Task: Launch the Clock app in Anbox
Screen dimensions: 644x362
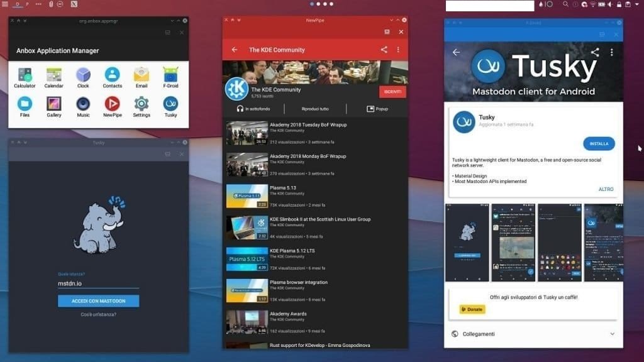Action: [x=83, y=77]
